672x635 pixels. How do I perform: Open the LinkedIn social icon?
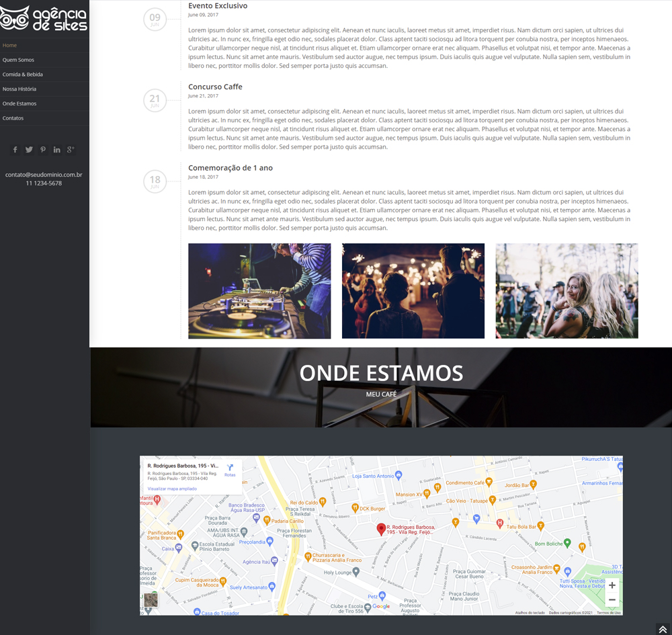56,150
